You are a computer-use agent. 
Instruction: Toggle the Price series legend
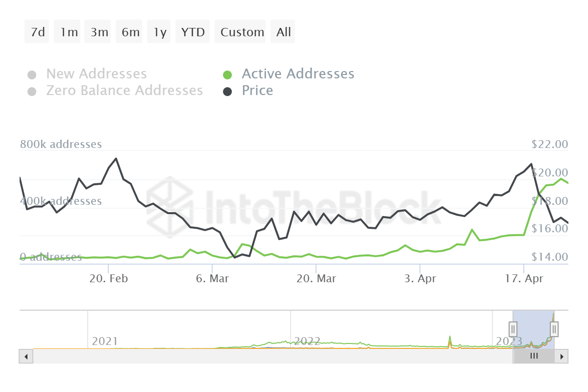257,91
